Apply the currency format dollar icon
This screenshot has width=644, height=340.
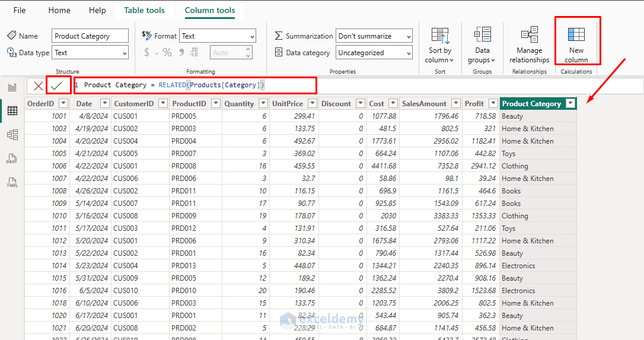coord(146,52)
